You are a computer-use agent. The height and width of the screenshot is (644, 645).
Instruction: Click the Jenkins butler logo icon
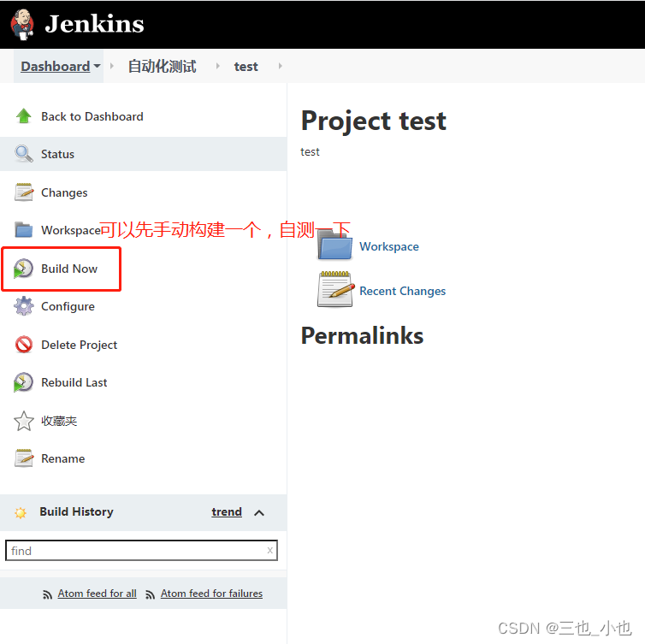(22, 25)
